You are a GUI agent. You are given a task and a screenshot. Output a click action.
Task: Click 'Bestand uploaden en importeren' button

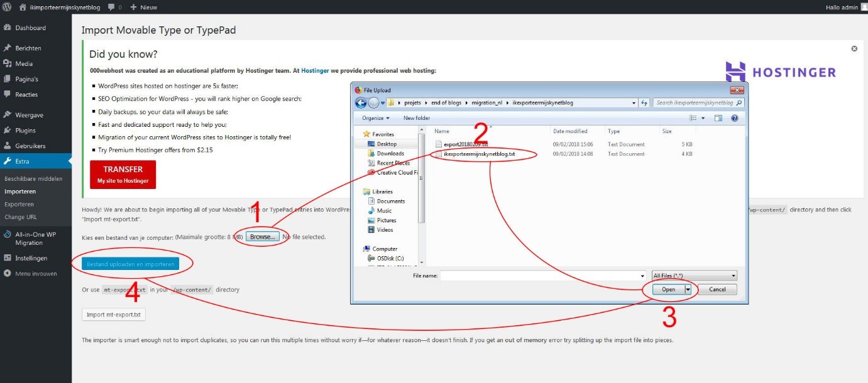[x=131, y=264]
